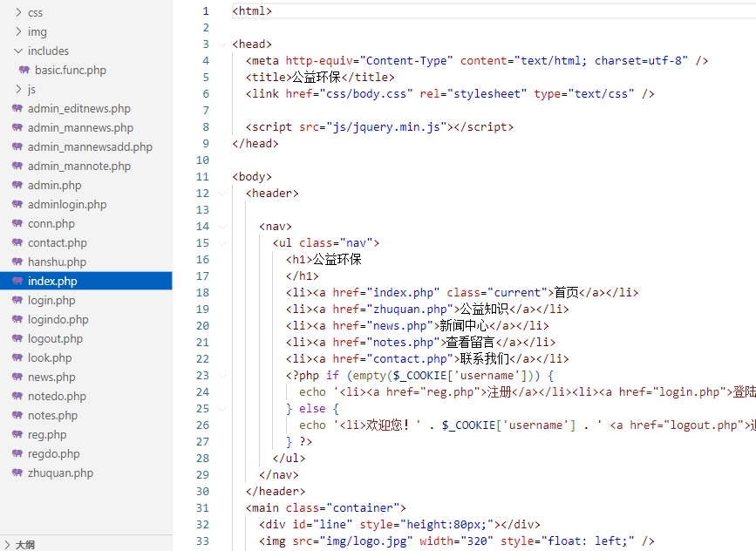Fold the nav block at line 14
756x551 pixels.
(x=222, y=227)
